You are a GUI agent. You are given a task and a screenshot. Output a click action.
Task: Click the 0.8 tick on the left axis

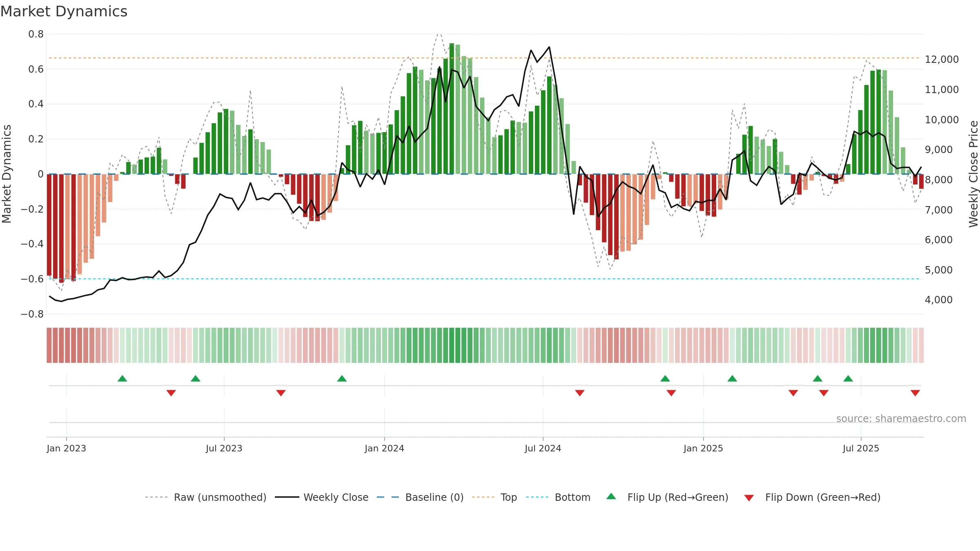(36, 34)
